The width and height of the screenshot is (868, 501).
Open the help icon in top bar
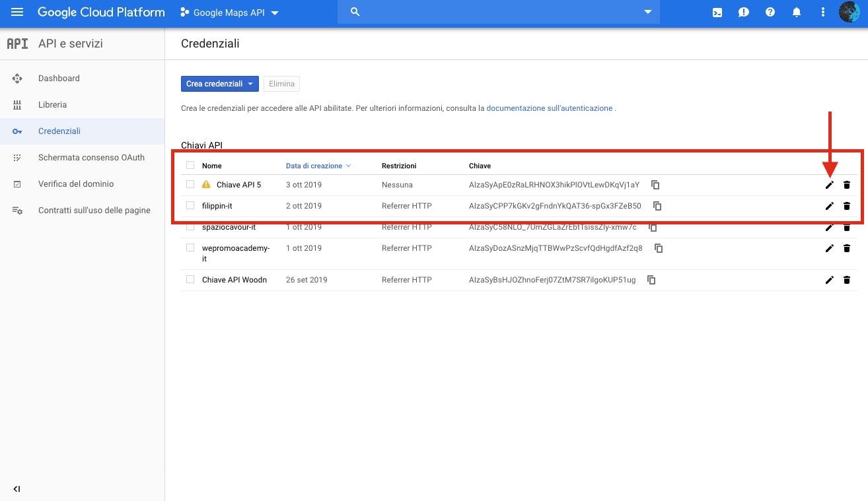(x=770, y=12)
